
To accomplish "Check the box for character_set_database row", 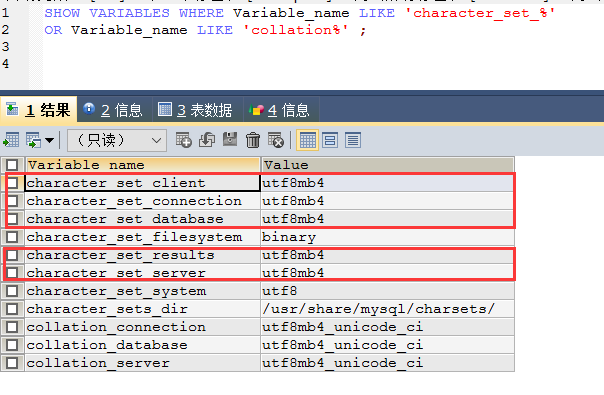I will coord(12,219).
